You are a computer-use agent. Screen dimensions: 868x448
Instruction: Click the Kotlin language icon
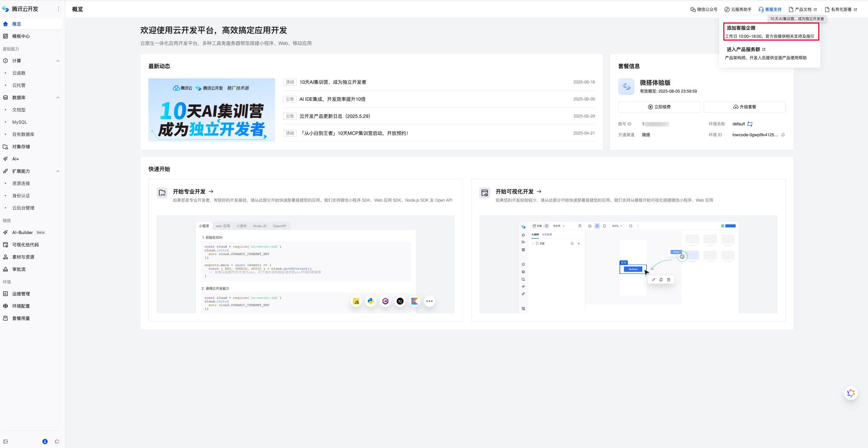(415, 301)
